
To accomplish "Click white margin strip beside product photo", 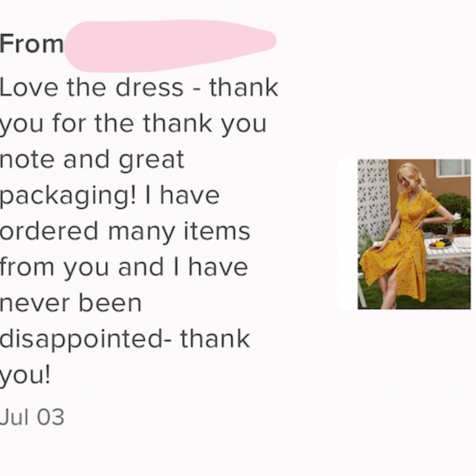I will pyautogui.click(x=347, y=234).
